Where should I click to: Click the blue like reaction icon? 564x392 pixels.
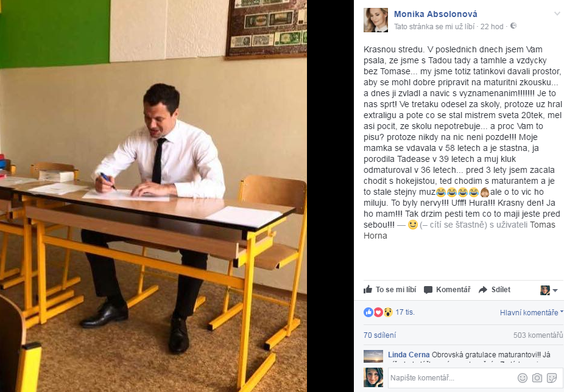[368, 312]
